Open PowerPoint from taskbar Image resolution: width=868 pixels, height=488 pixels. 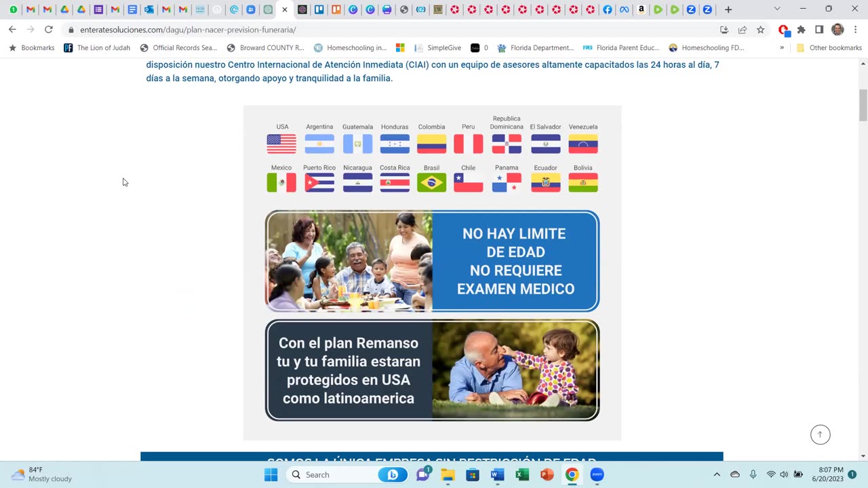[547, 474]
